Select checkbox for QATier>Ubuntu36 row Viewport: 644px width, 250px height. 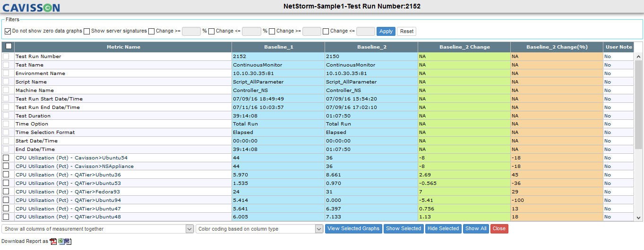coord(6,175)
